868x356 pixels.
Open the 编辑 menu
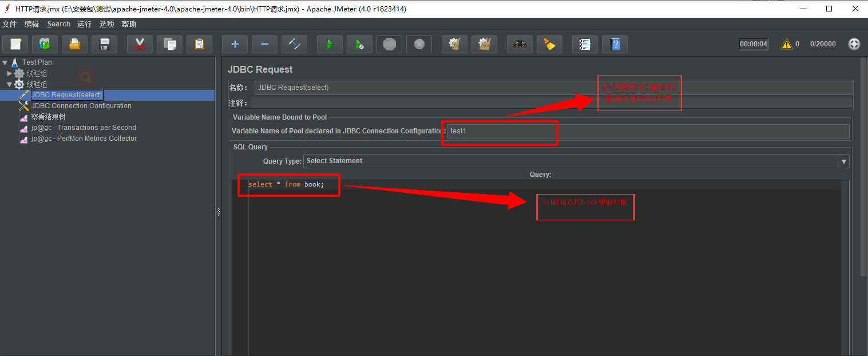pos(31,24)
